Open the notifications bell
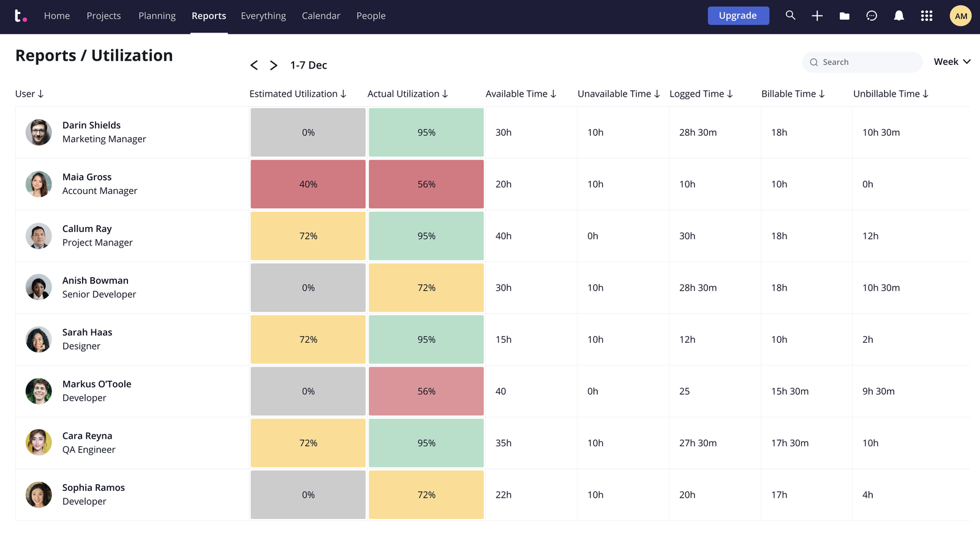This screenshot has height=557, width=980. point(899,16)
